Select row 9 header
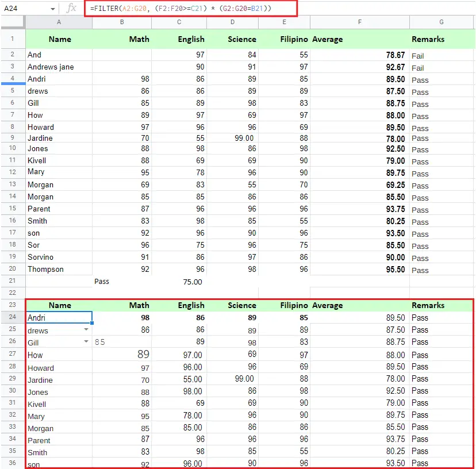476x469 pixels. click(x=13, y=137)
